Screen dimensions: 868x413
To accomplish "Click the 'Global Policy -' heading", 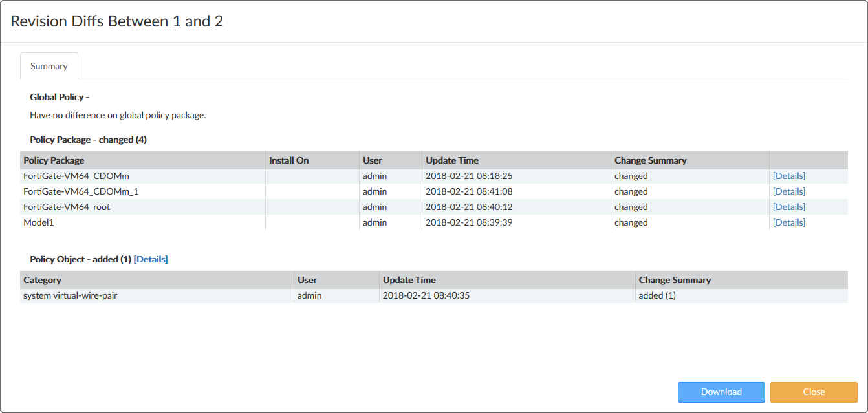I will pyautogui.click(x=59, y=97).
